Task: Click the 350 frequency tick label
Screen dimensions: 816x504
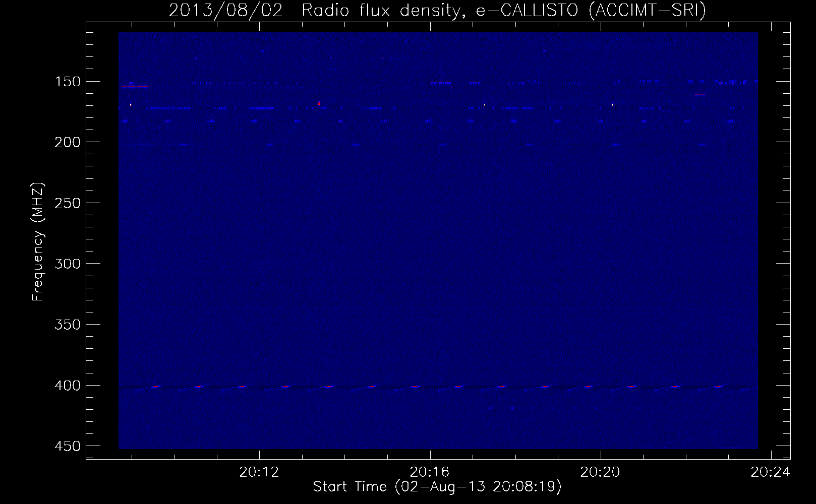Action: coord(67,325)
